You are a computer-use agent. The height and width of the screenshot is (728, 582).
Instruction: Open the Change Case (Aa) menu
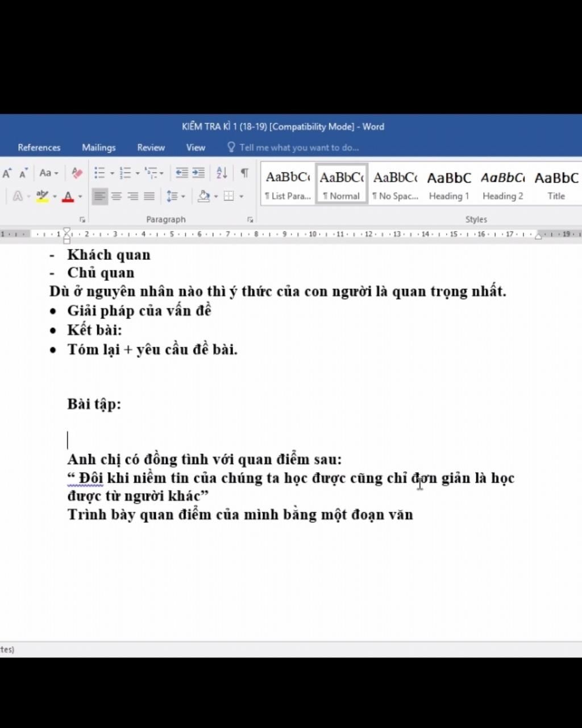point(49,173)
